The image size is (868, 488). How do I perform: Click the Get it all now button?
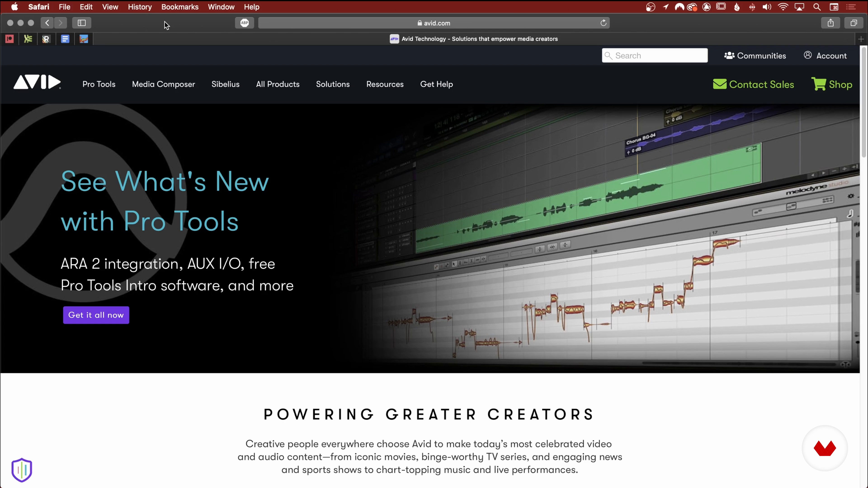(x=96, y=315)
